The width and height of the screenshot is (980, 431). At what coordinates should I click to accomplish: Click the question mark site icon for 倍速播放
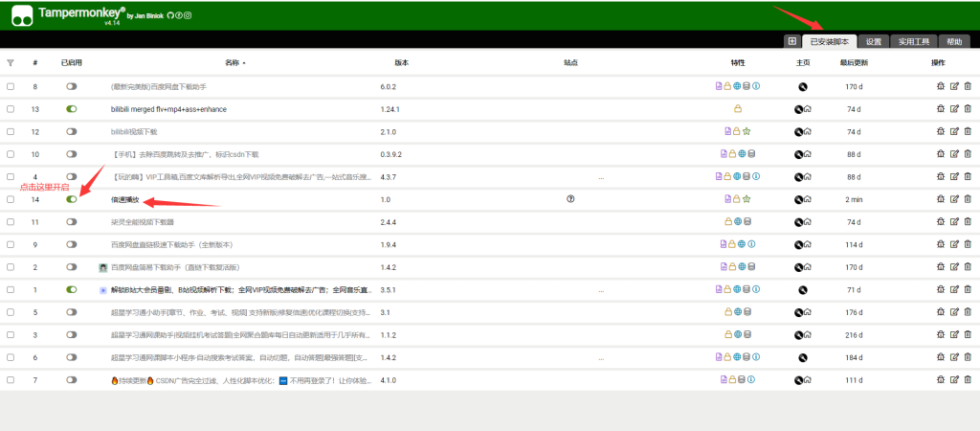coord(570,199)
